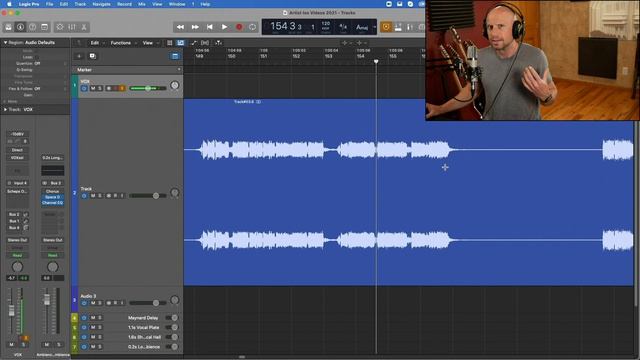
Task: Toggle input monitoring on VOX track
Action: tap(122, 88)
